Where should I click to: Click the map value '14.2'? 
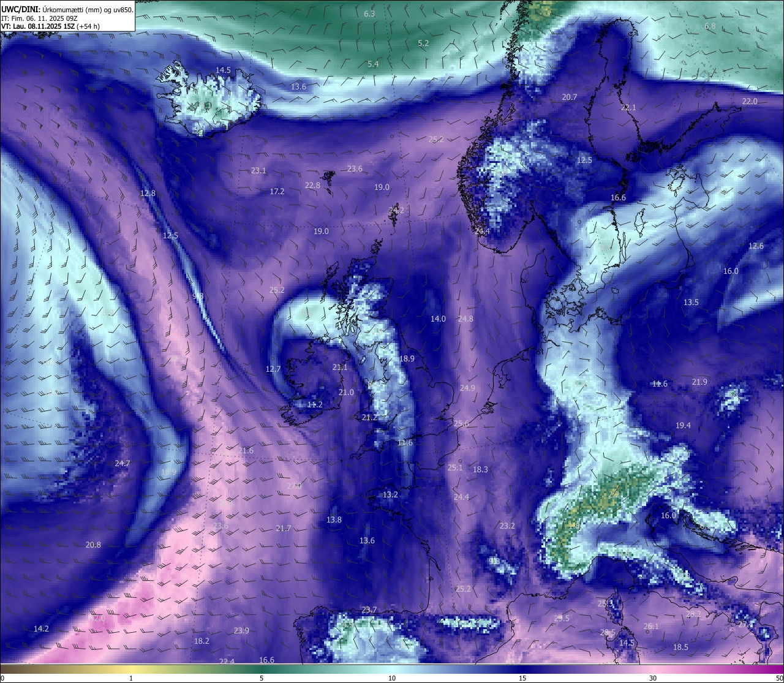41,628
